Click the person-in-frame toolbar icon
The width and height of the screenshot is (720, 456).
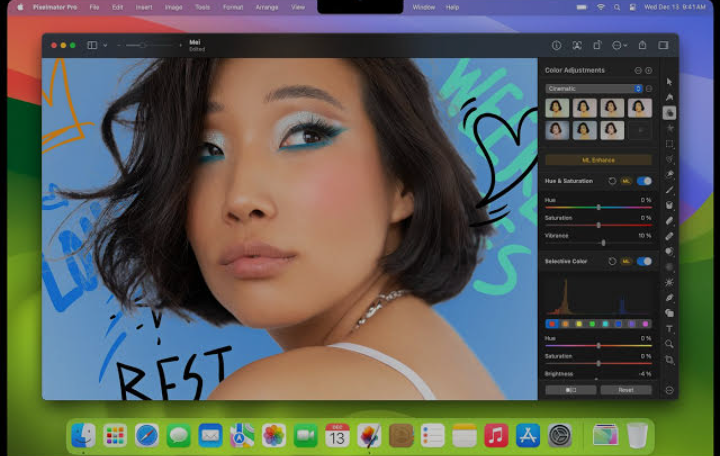577,45
